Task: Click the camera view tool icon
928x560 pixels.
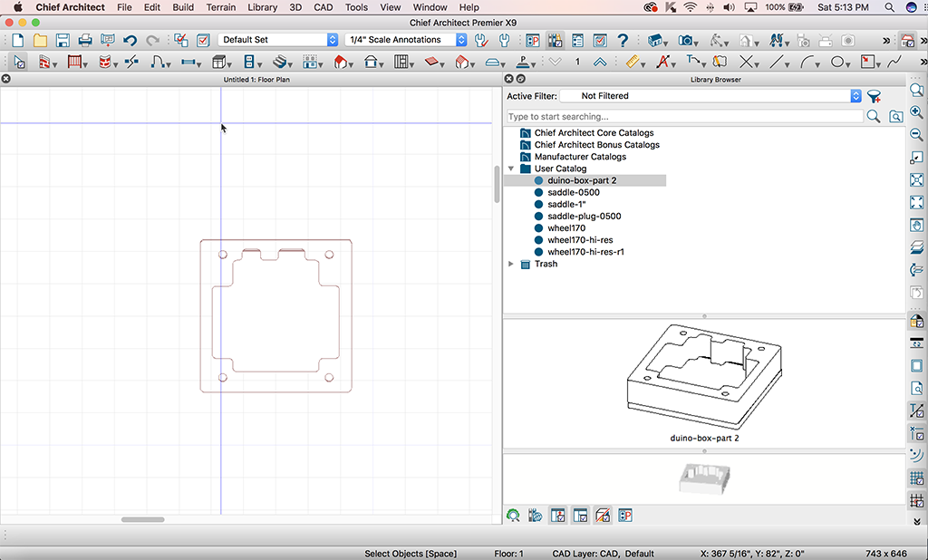Action: tap(687, 40)
